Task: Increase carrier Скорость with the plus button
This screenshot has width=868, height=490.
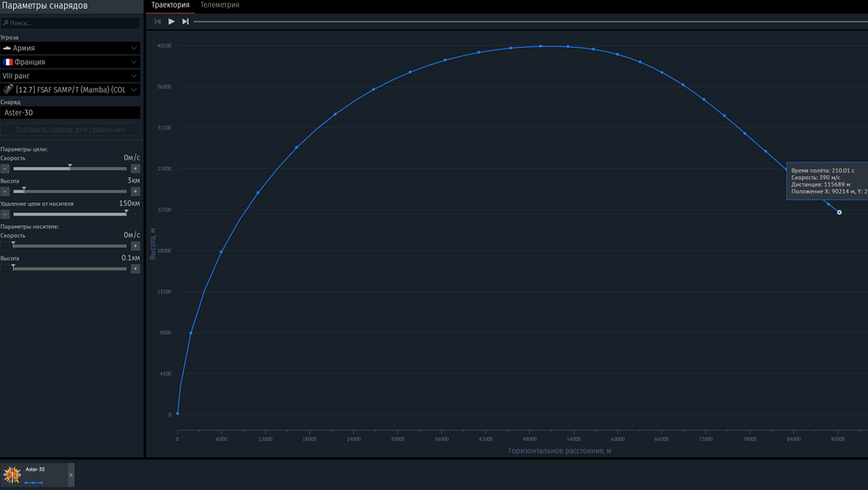Action: click(135, 246)
